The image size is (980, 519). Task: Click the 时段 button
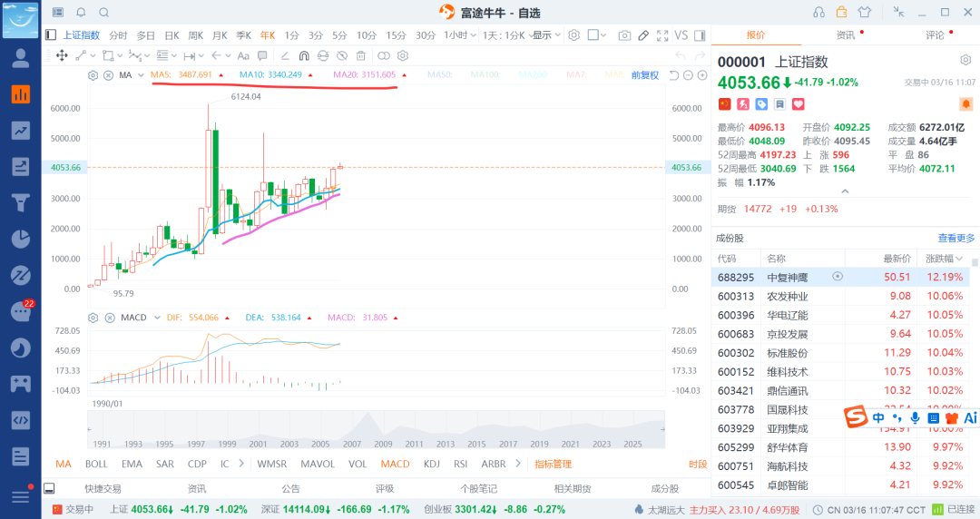pos(698,464)
